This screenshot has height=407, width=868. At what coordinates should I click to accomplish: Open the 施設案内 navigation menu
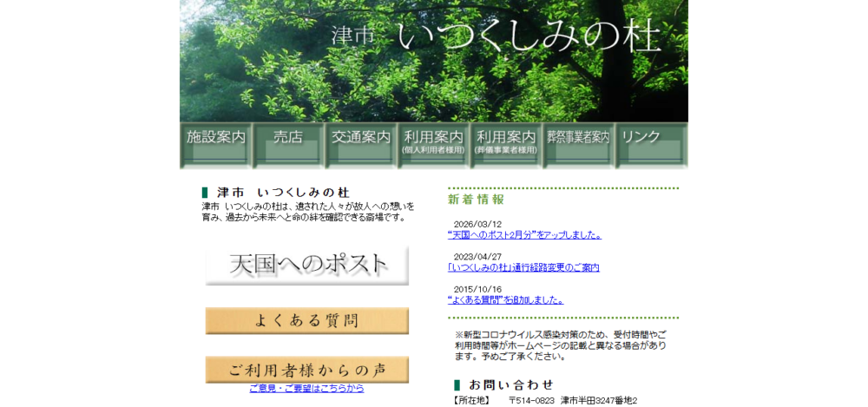pos(216,145)
